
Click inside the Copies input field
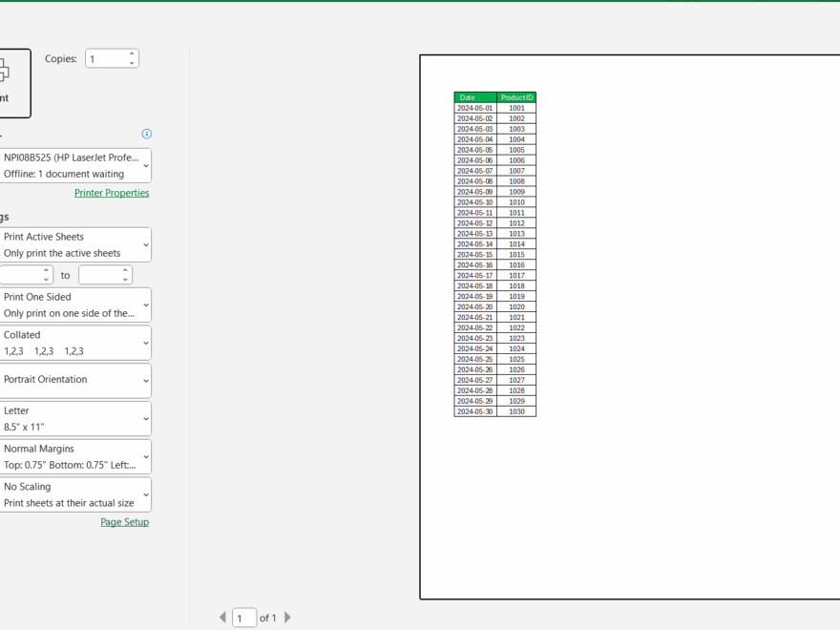[107, 58]
